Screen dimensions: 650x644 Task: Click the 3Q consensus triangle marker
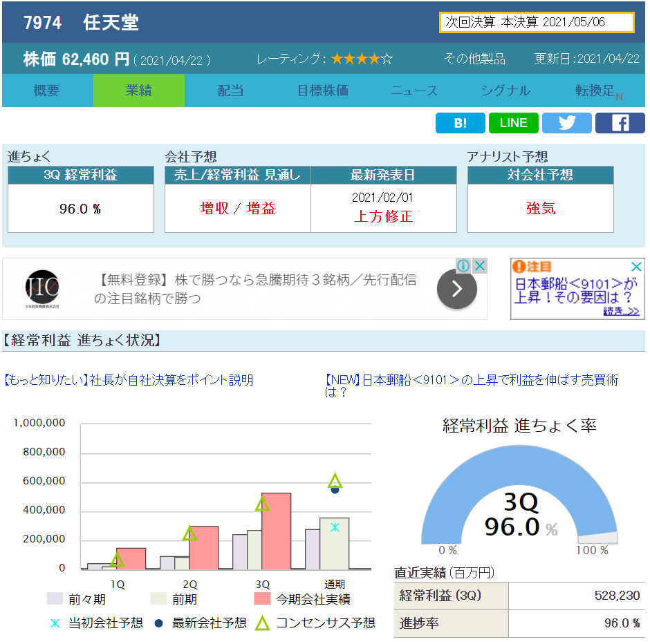click(262, 504)
